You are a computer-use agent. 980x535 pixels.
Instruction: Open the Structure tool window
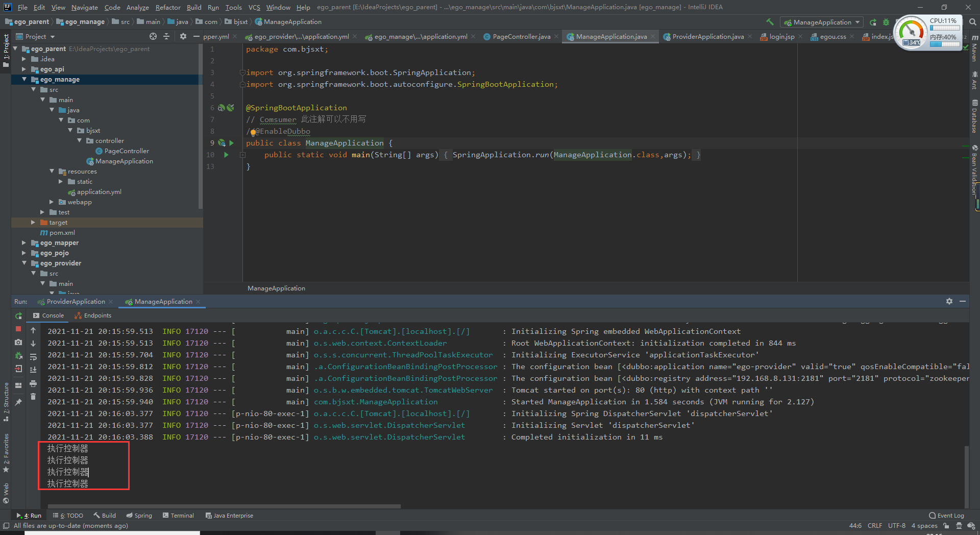[6, 402]
